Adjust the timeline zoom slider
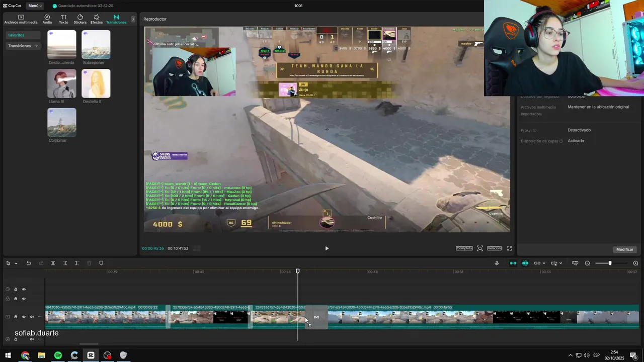The image size is (644, 362). point(610,263)
